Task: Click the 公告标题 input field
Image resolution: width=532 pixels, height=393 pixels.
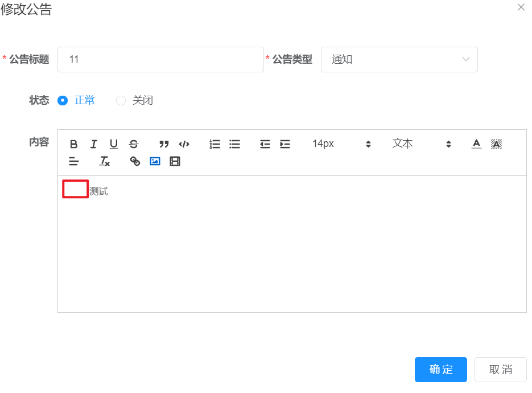Action: 160,59
